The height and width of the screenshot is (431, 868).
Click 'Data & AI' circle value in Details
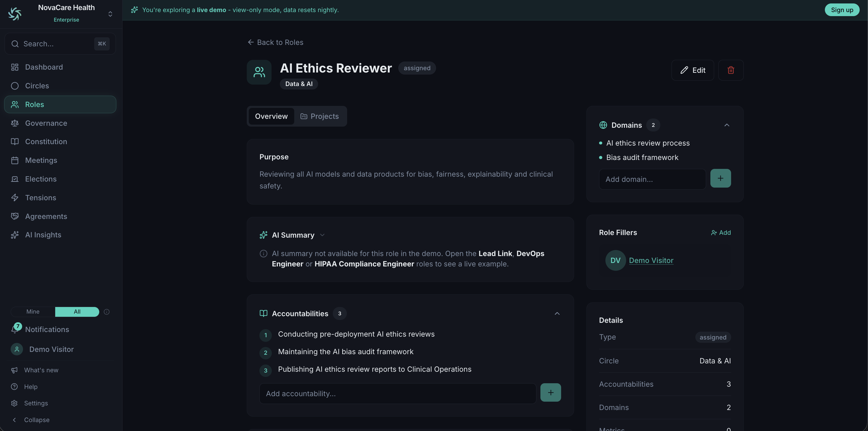pos(715,361)
